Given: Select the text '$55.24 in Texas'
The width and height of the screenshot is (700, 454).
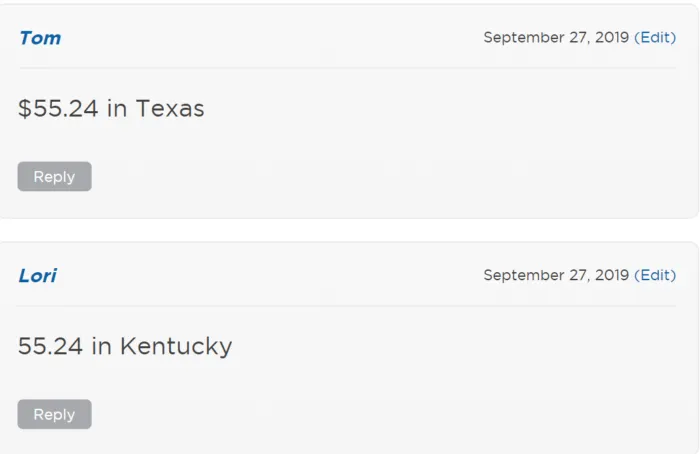Looking at the screenshot, I should (x=111, y=109).
